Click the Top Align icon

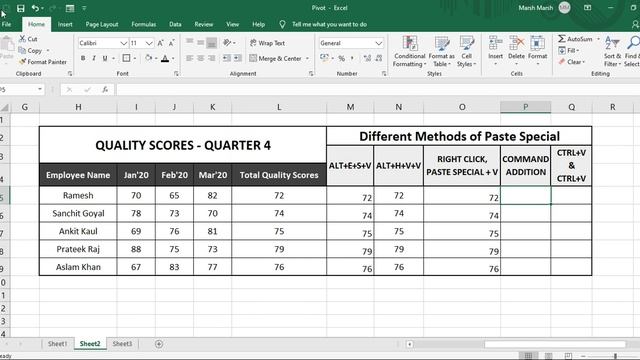pos(189,42)
